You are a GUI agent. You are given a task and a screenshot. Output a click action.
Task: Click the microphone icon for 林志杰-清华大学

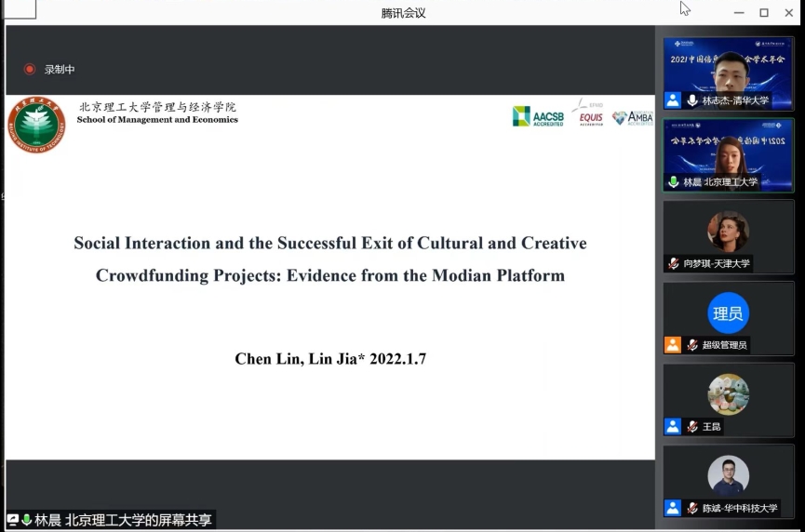[x=692, y=100]
